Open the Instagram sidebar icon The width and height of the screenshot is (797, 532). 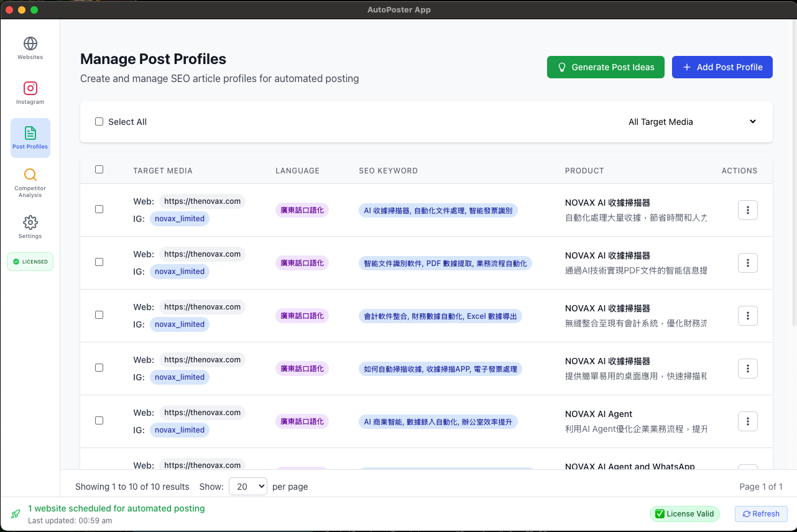tap(30, 89)
